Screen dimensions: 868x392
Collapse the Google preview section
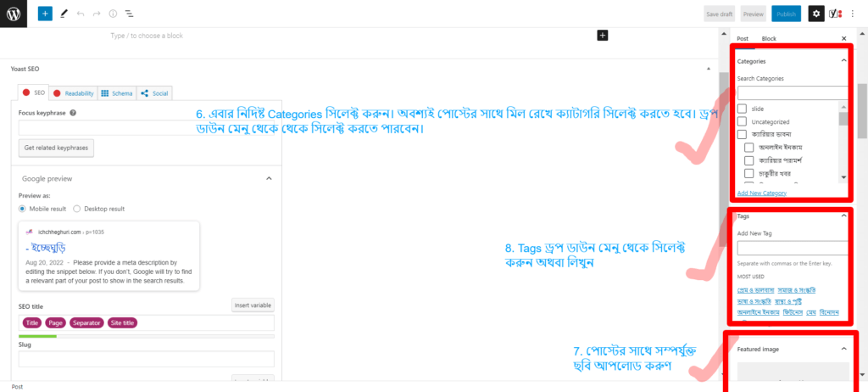pos(269,178)
